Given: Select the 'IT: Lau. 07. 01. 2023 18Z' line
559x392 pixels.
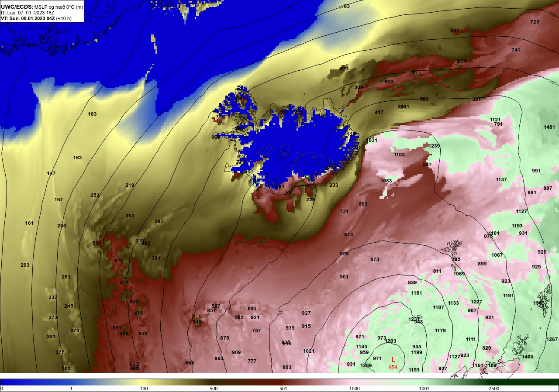Looking at the screenshot, I should (27, 13).
